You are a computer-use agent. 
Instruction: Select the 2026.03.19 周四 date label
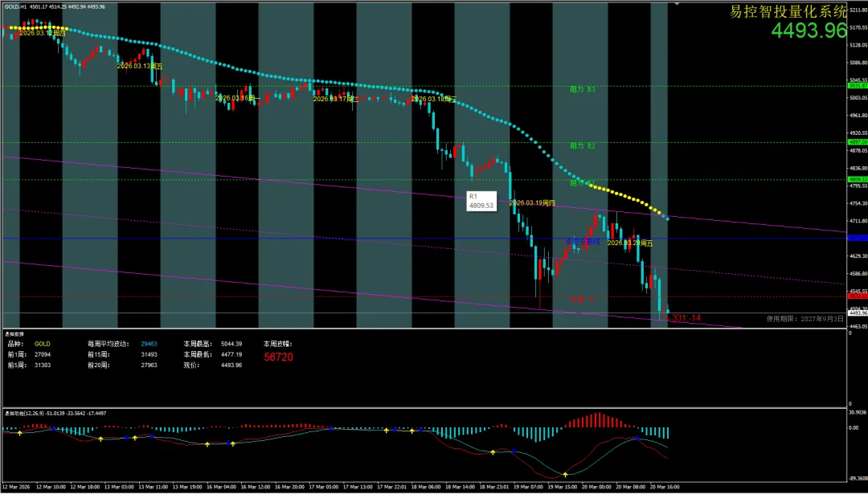pyautogui.click(x=532, y=203)
